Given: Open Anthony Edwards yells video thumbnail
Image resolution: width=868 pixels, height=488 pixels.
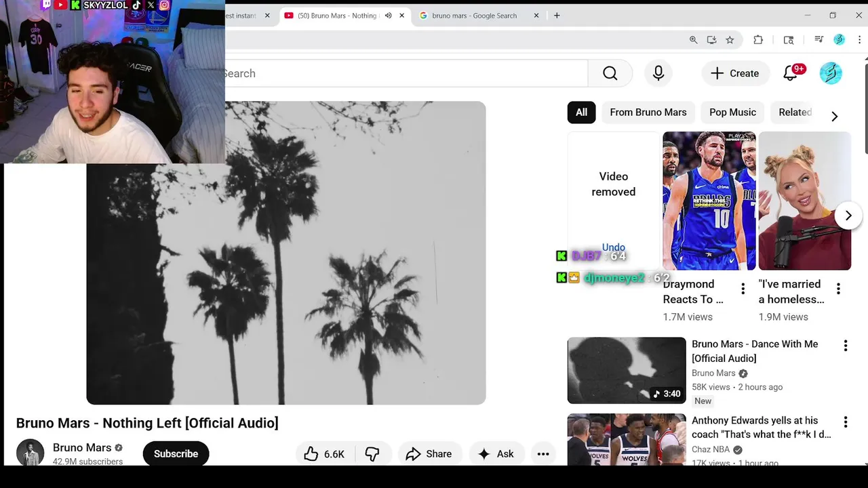Looking at the screenshot, I should click(x=627, y=439).
